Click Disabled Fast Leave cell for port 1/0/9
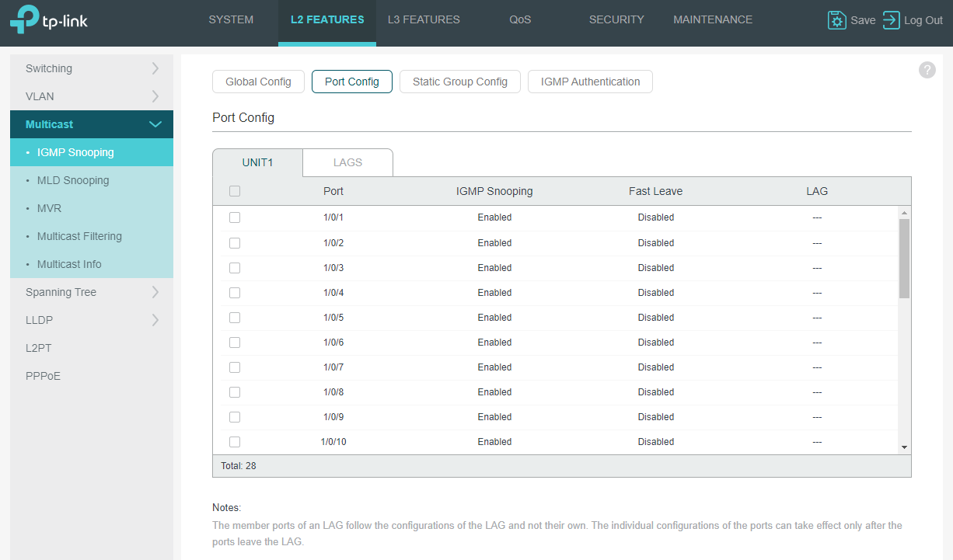 pyautogui.click(x=656, y=417)
